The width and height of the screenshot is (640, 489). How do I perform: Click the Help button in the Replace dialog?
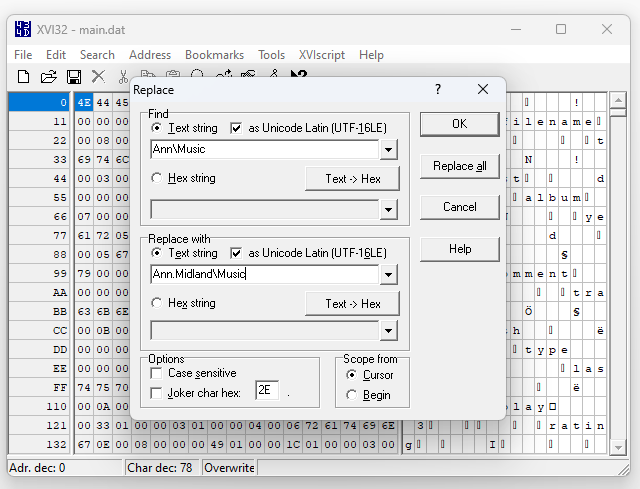[460, 249]
